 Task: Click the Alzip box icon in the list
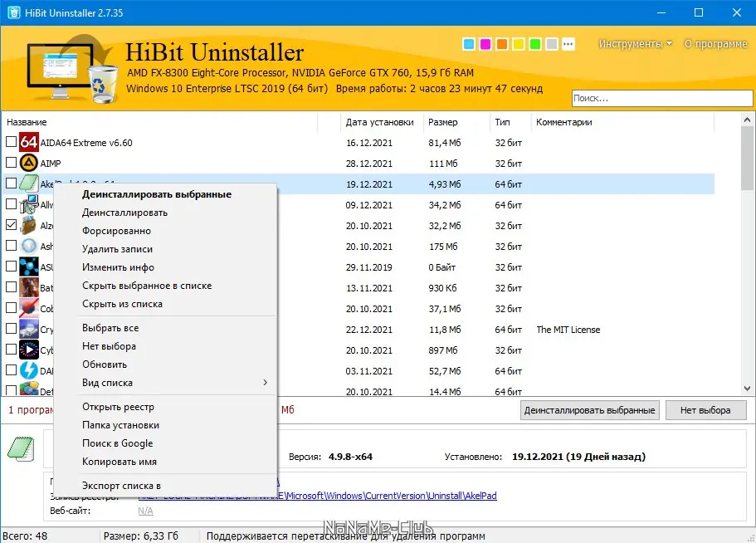pyautogui.click(x=29, y=225)
